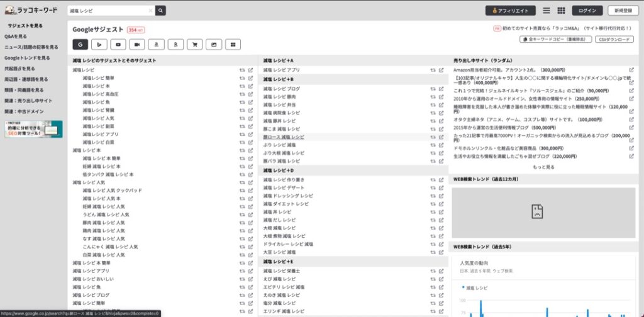
Task: Open external link icon for ドモホルンリンクル listing
Action: 631,148
